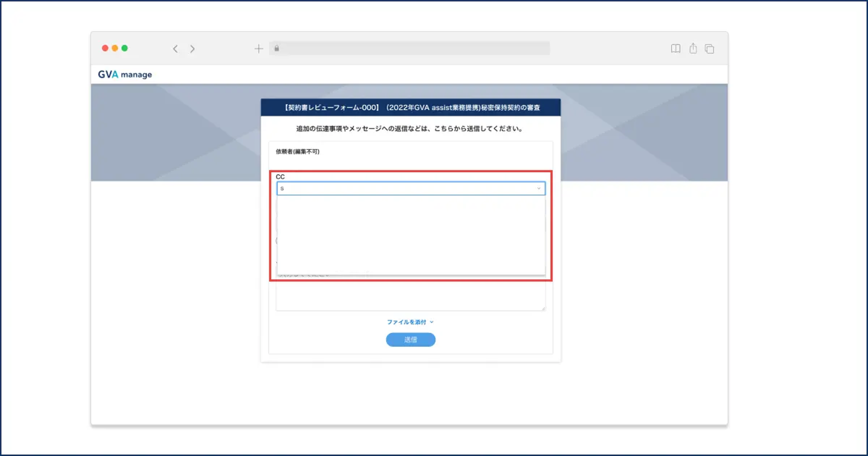Click the lock icon in the address bar
The image size is (868, 456).
[x=277, y=49]
